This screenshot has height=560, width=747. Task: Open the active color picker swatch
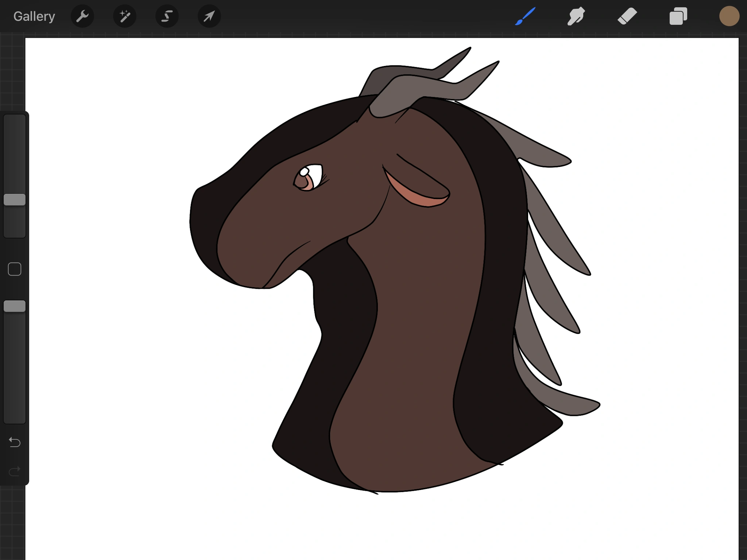[x=729, y=16]
